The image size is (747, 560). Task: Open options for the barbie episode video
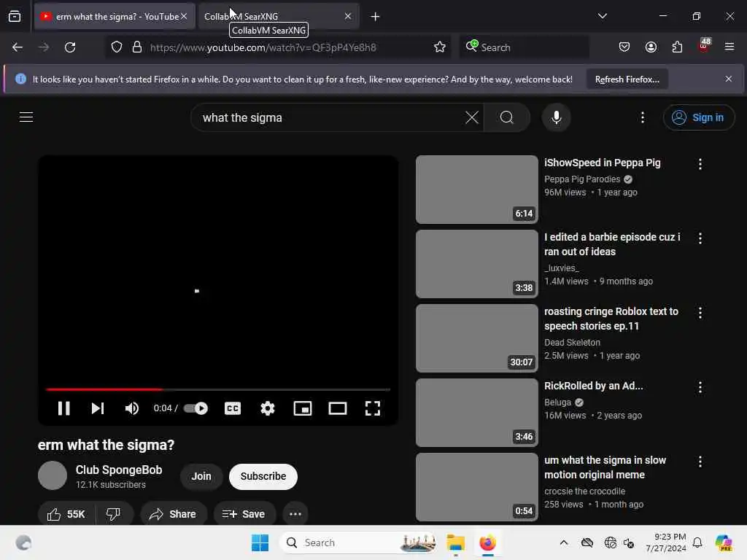[700, 238]
